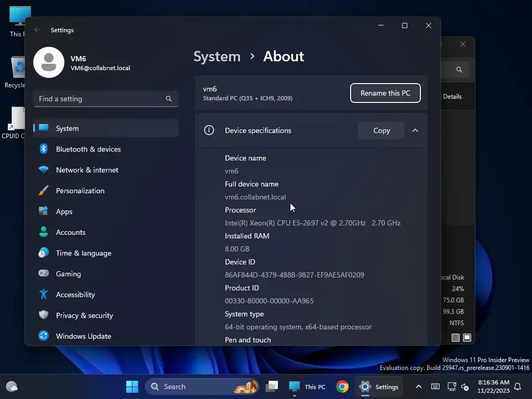The width and height of the screenshot is (532, 399).
Task: Select the CPUID desktop shortcut
Action: [x=14, y=123]
